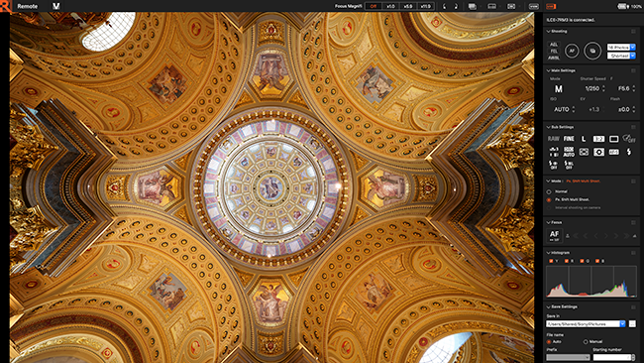This screenshot has width=644, height=363.
Task: Open the Save in folder dropdown
Action: tap(586, 324)
